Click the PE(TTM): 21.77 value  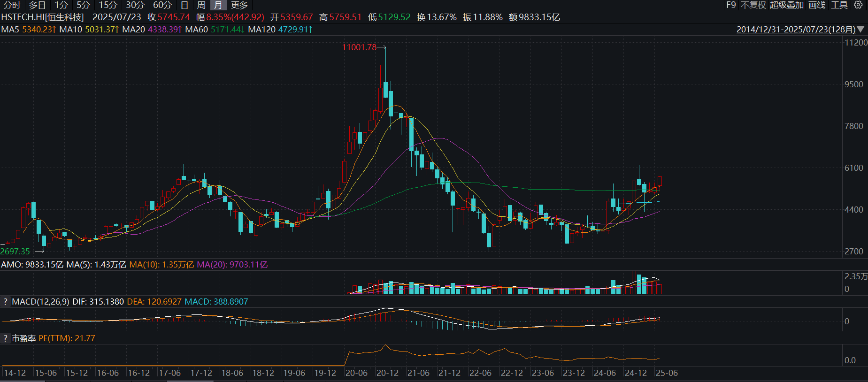67,338
